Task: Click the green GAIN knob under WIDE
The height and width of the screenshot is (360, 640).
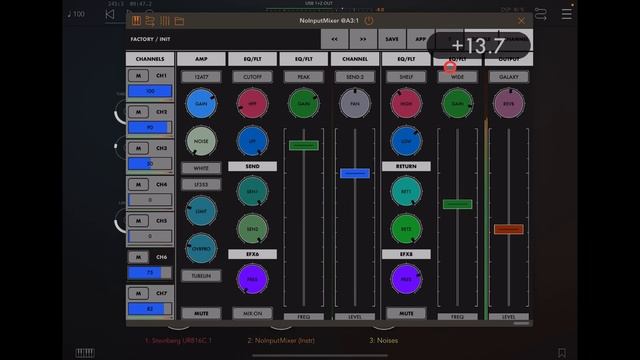Action: (x=458, y=104)
